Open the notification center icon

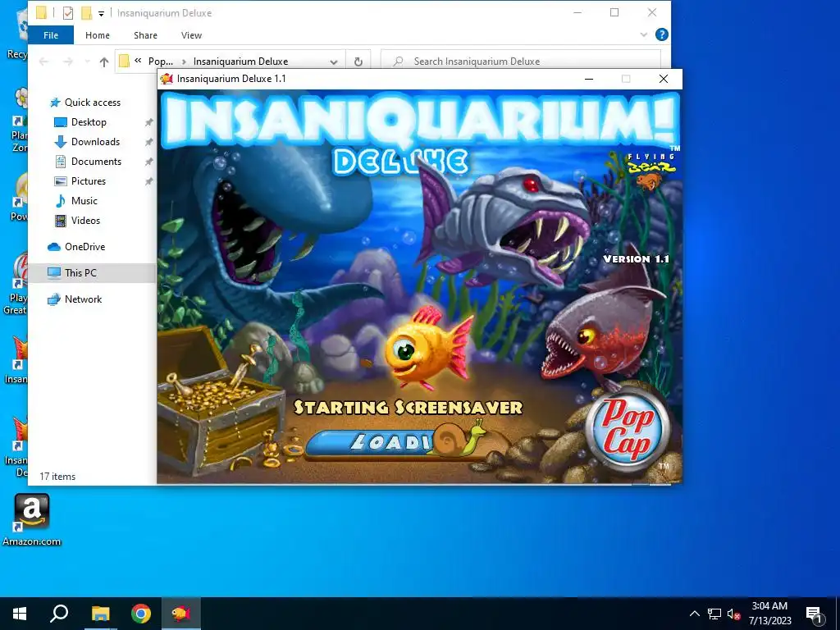(x=815, y=614)
